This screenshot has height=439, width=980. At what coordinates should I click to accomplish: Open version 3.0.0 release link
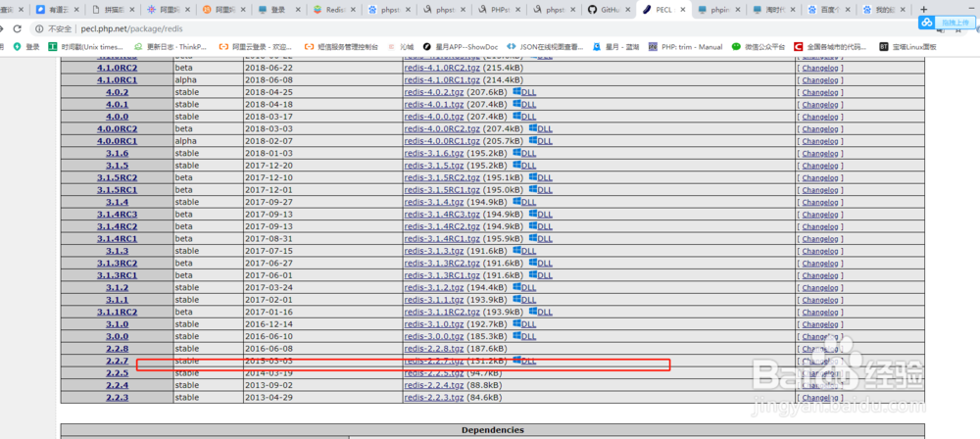[x=117, y=336]
